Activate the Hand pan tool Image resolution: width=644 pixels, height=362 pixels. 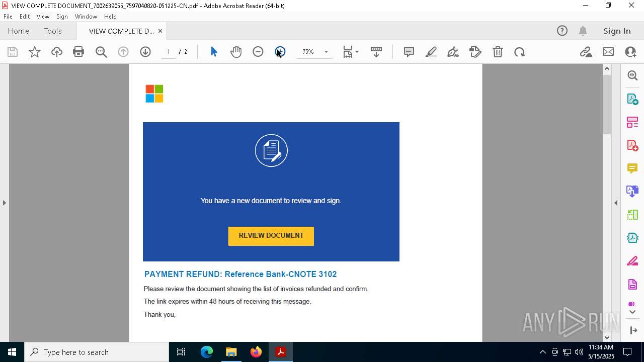pos(236,52)
